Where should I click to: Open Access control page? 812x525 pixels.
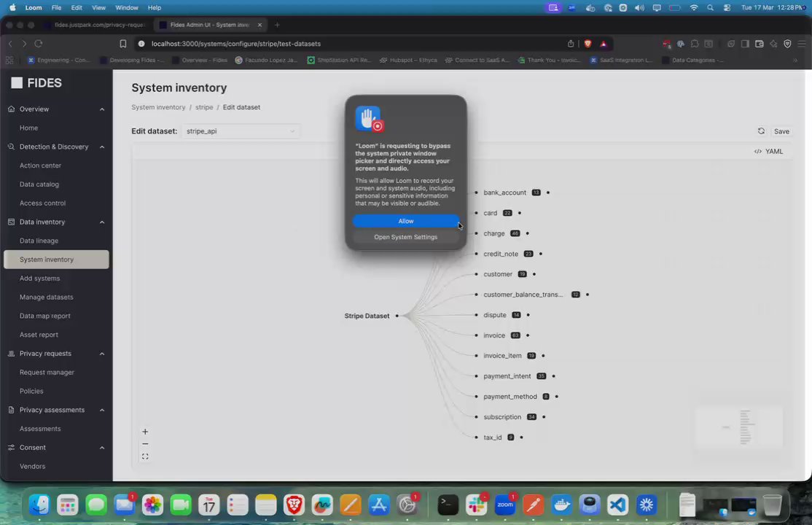(42, 203)
